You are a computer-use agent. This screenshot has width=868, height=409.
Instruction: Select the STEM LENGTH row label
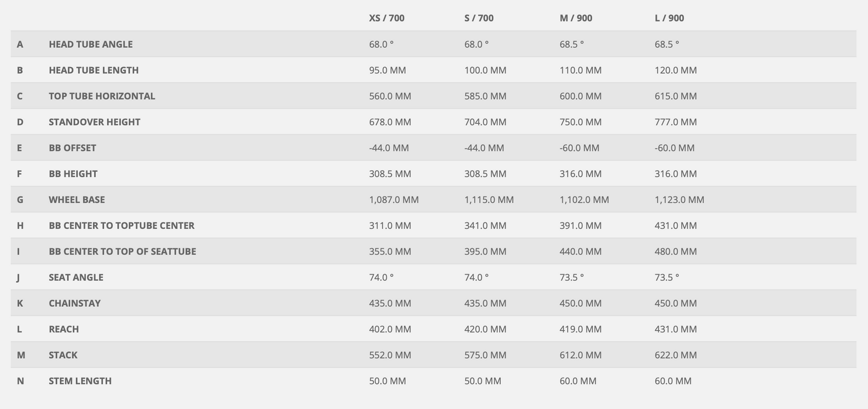tap(80, 381)
